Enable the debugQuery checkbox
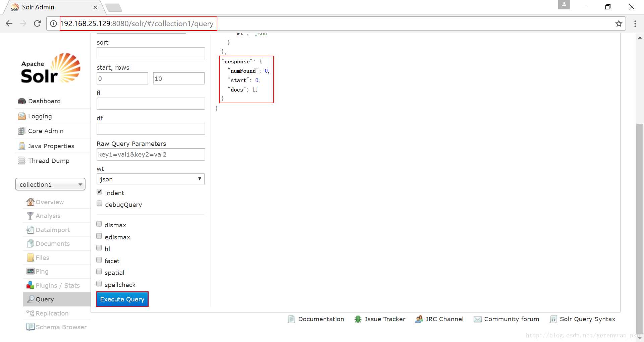 [x=99, y=204]
